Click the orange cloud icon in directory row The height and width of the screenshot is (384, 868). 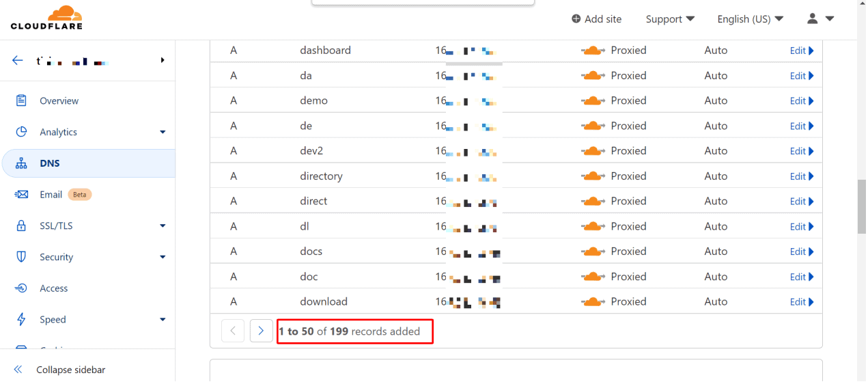point(593,176)
